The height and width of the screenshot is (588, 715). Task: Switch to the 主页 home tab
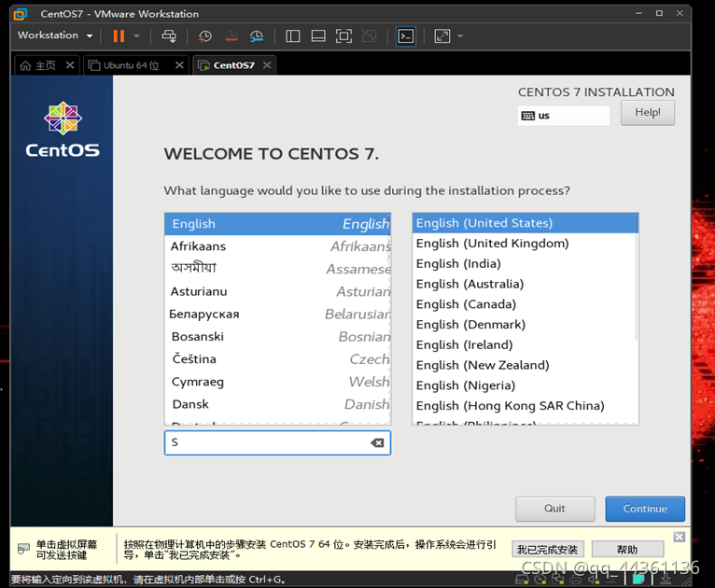click(38, 65)
